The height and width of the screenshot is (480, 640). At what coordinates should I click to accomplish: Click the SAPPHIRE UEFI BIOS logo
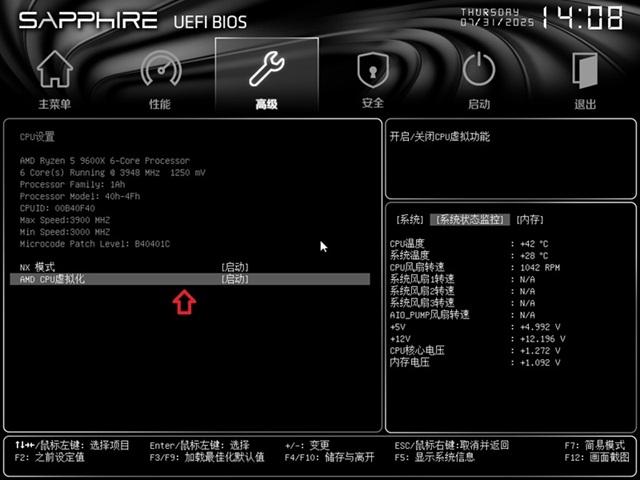point(133,20)
